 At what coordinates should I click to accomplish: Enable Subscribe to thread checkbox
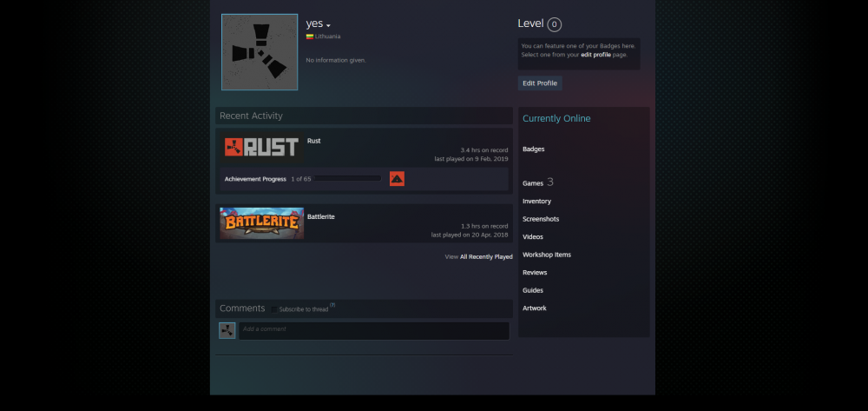tap(274, 309)
